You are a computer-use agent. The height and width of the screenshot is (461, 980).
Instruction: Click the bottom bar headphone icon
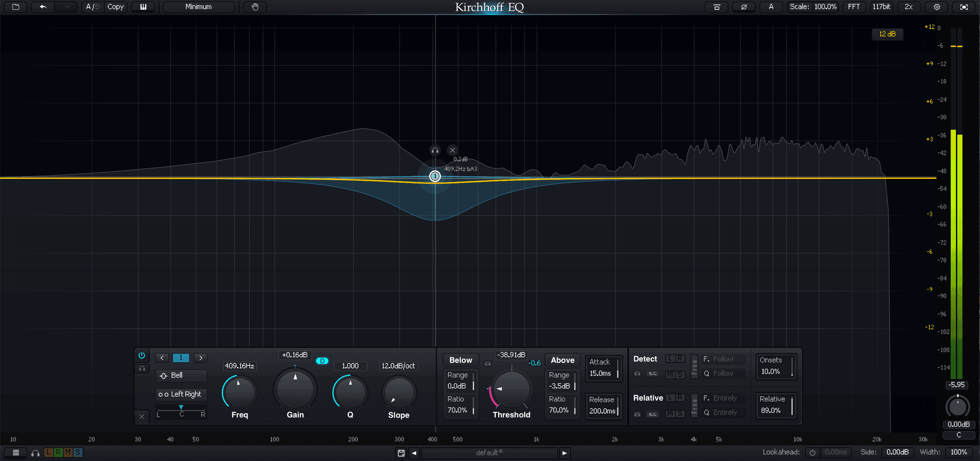36,453
